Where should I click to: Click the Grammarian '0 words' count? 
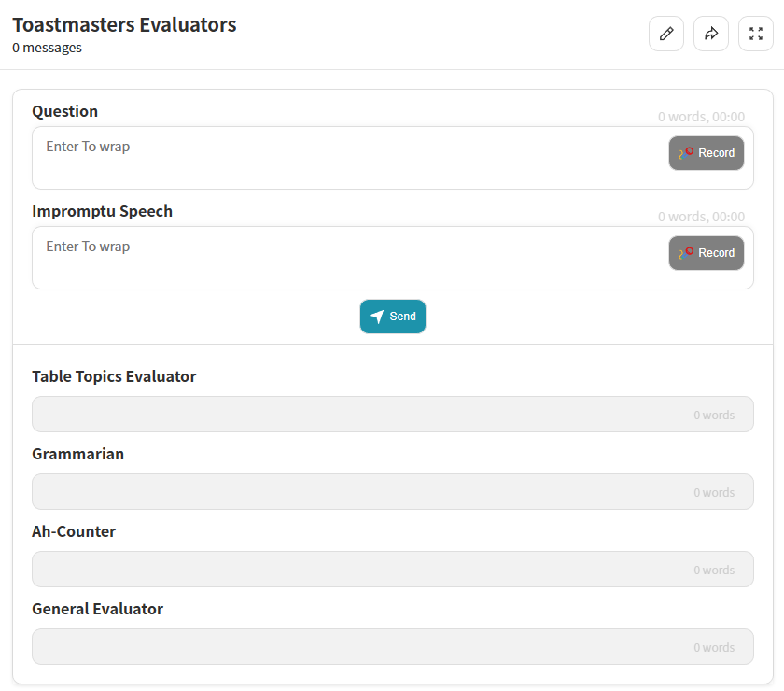click(x=714, y=493)
